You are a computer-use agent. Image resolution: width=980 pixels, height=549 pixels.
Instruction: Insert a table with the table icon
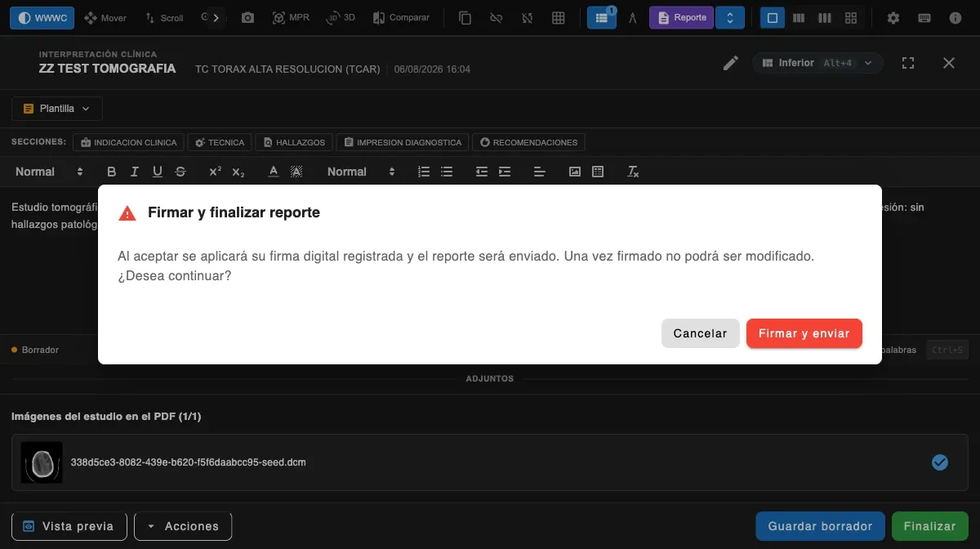pyautogui.click(x=598, y=172)
